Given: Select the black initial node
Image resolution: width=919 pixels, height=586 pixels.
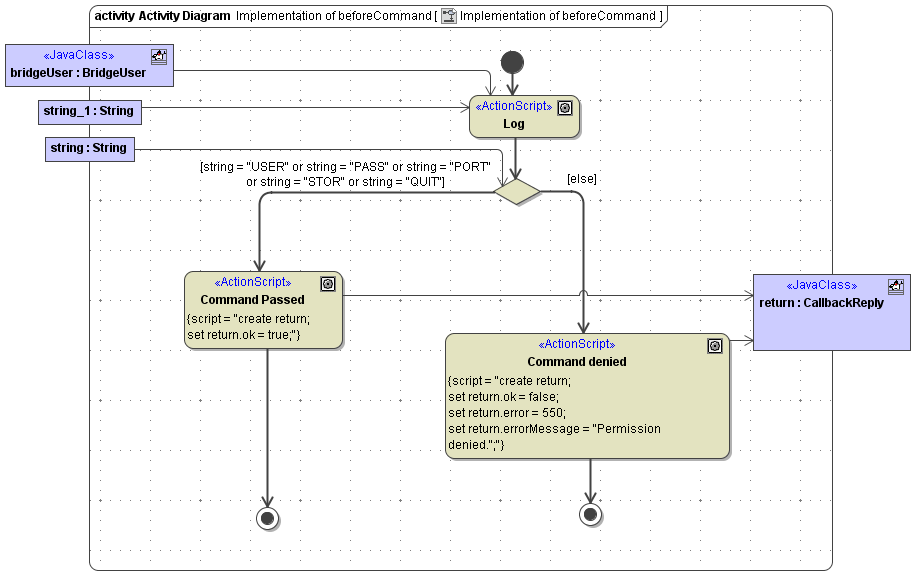Looking at the screenshot, I should coord(512,62).
